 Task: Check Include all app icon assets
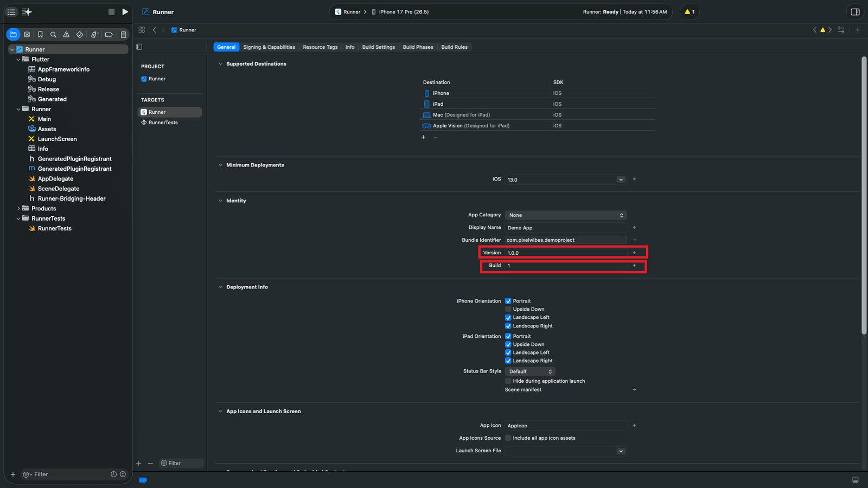click(508, 438)
